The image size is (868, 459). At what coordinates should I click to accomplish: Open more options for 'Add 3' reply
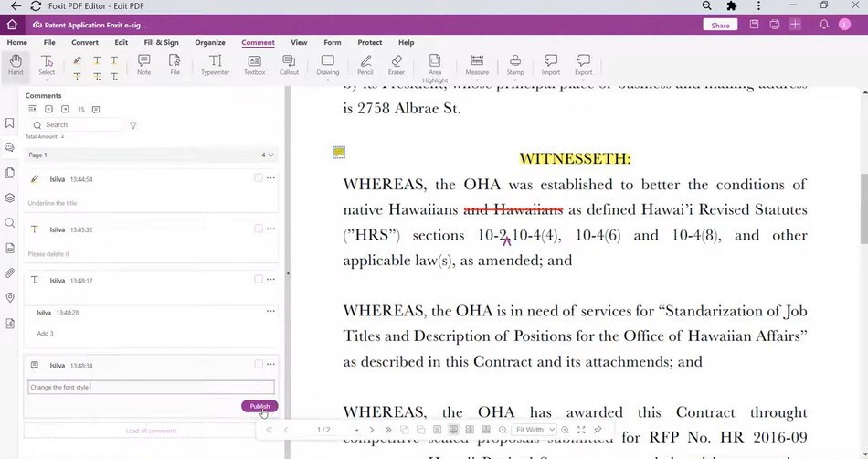[270, 312]
